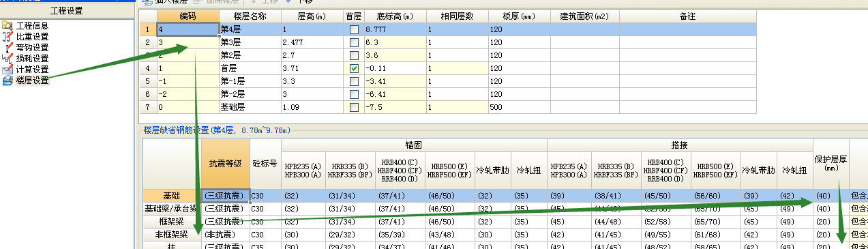
Task: Click the 比重设置 icon
Action: 8,37
